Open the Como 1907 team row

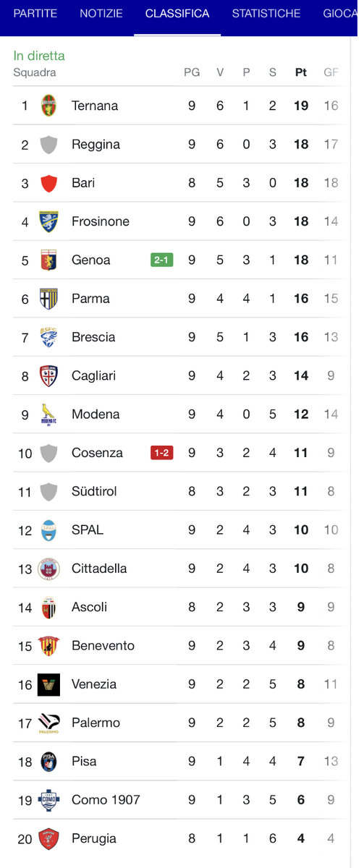177,800
